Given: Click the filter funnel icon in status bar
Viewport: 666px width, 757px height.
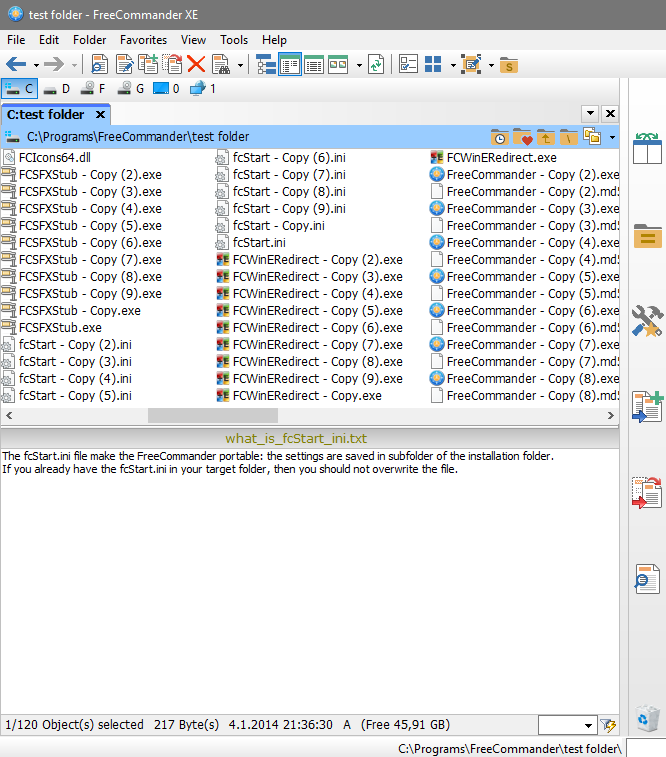Looking at the screenshot, I should click(608, 725).
